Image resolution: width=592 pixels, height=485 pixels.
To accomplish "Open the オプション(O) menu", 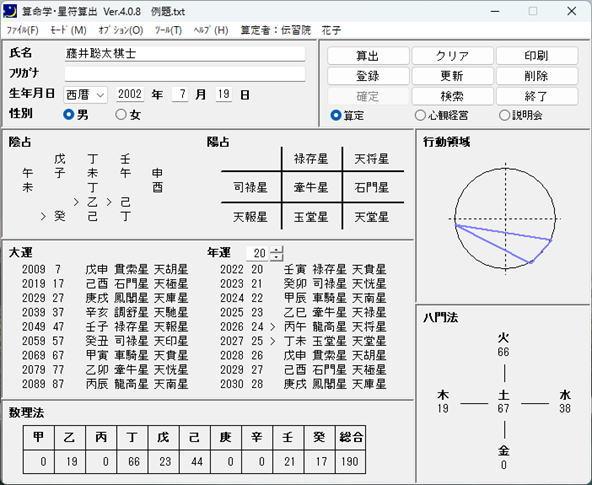I will [121, 30].
